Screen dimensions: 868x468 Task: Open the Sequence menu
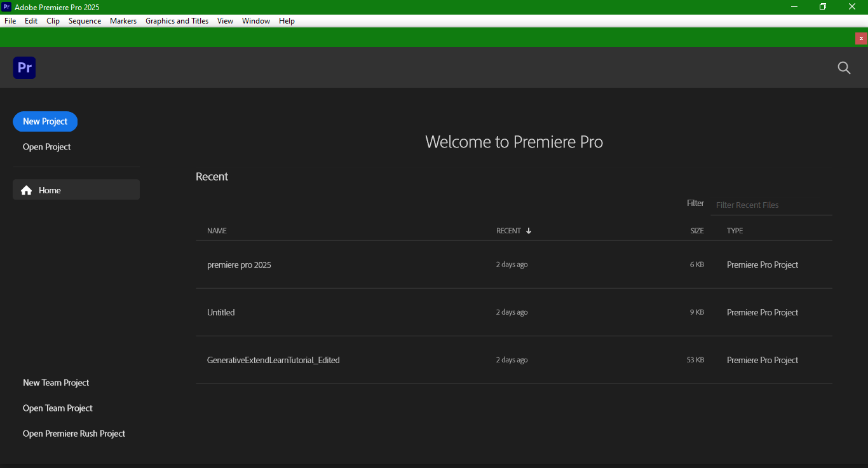(85, 21)
